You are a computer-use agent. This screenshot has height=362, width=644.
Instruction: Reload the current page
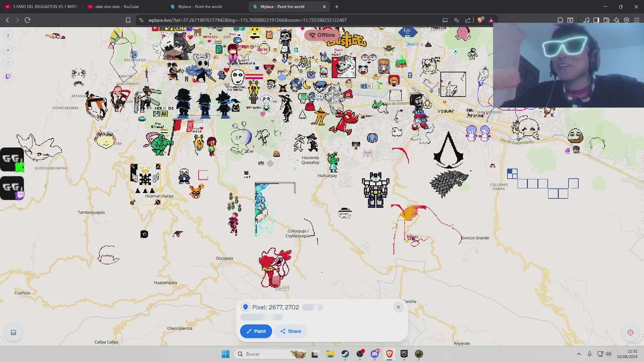[27, 20]
